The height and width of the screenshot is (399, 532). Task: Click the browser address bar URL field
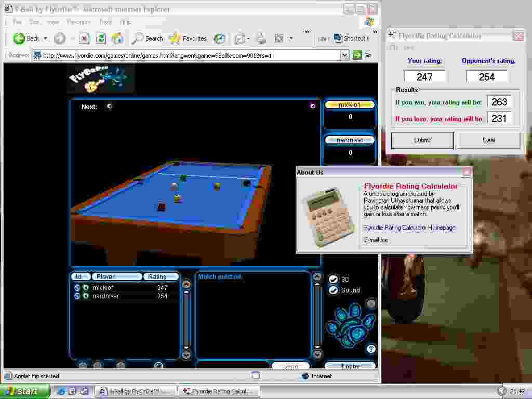tap(187, 55)
